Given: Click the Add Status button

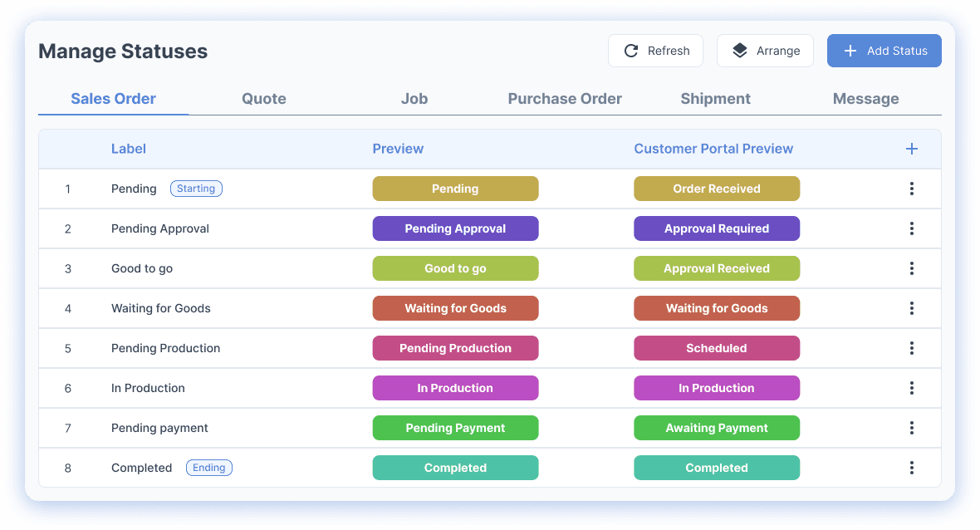Looking at the screenshot, I should pyautogui.click(x=884, y=51).
